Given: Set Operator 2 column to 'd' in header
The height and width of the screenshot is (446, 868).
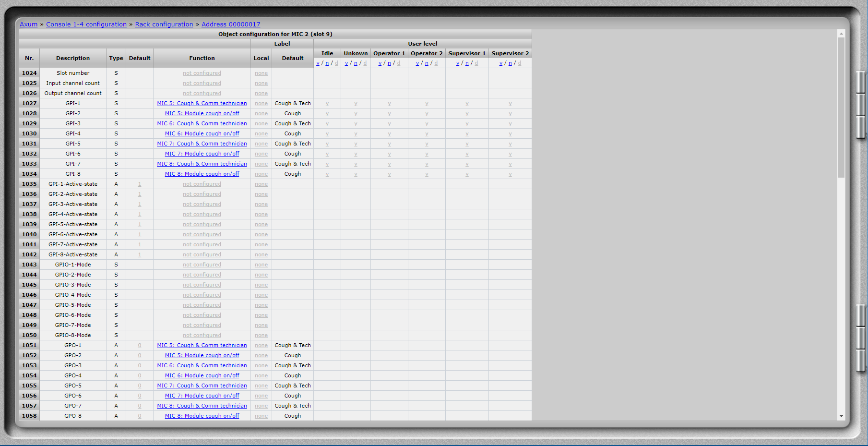Looking at the screenshot, I should pyautogui.click(x=436, y=63).
